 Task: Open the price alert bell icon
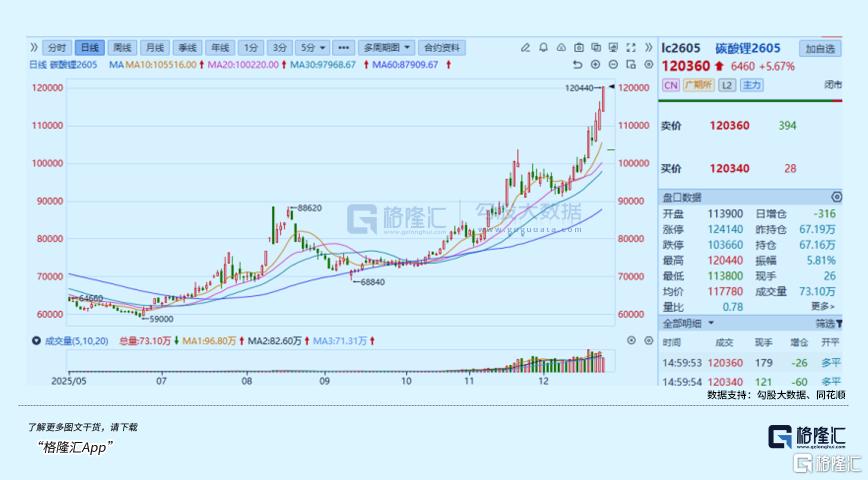coord(543,47)
